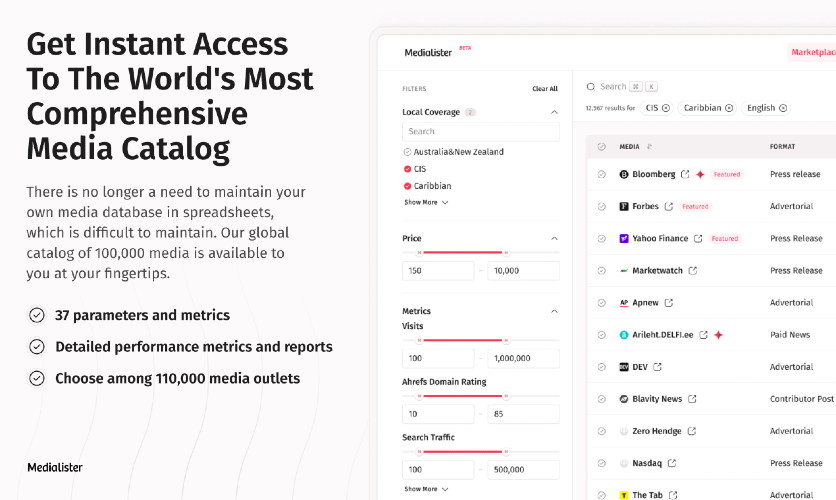This screenshot has width=836, height=500.
Task: Open Nasdaq external link icon
Action: click(672, 463)
